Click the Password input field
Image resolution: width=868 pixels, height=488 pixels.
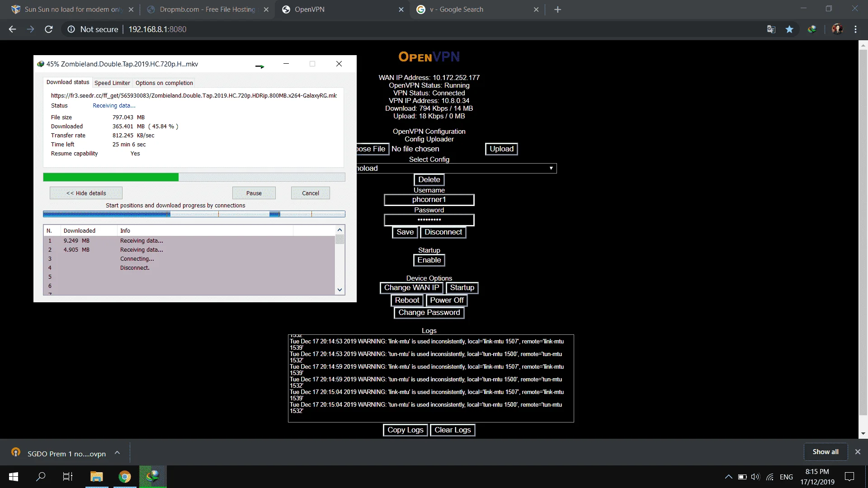click(429, 220)
